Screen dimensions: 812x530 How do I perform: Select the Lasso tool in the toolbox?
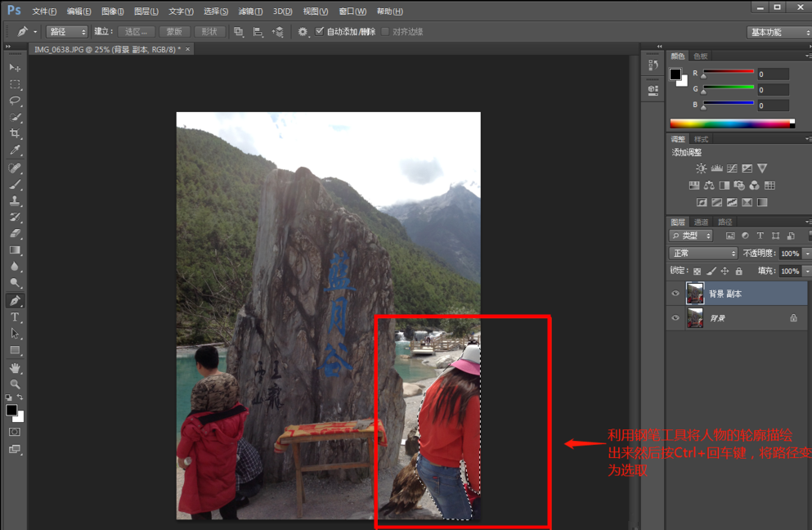tap(15, 101)
